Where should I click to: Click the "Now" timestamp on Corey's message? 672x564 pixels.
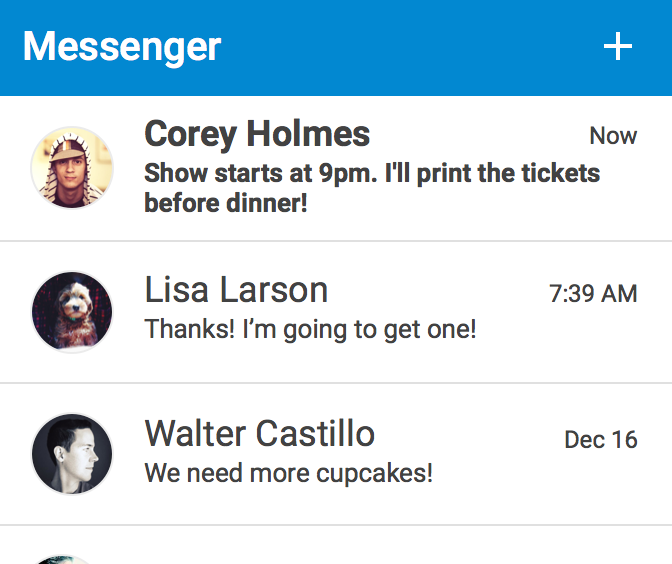[613, 136]
